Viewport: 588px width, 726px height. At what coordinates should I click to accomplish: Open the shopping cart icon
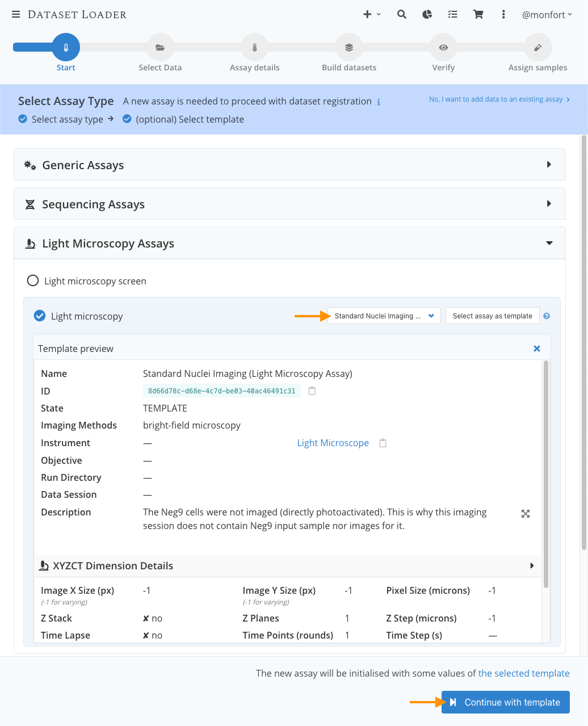click(478, 14)
